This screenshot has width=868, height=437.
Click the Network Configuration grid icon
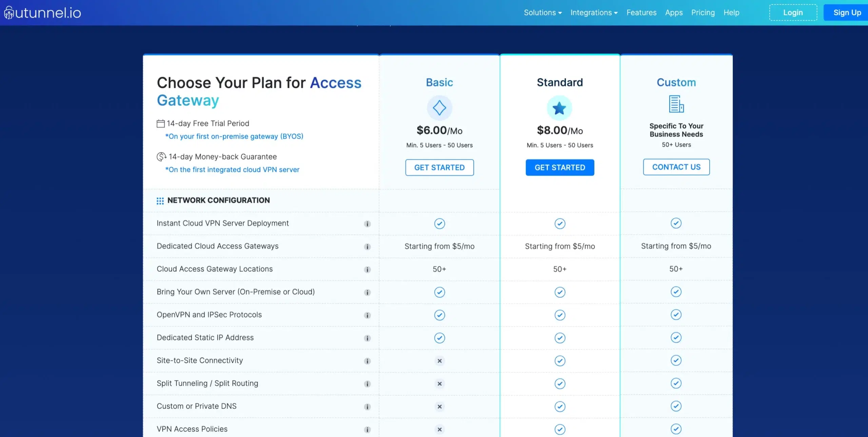click(160, 201)
